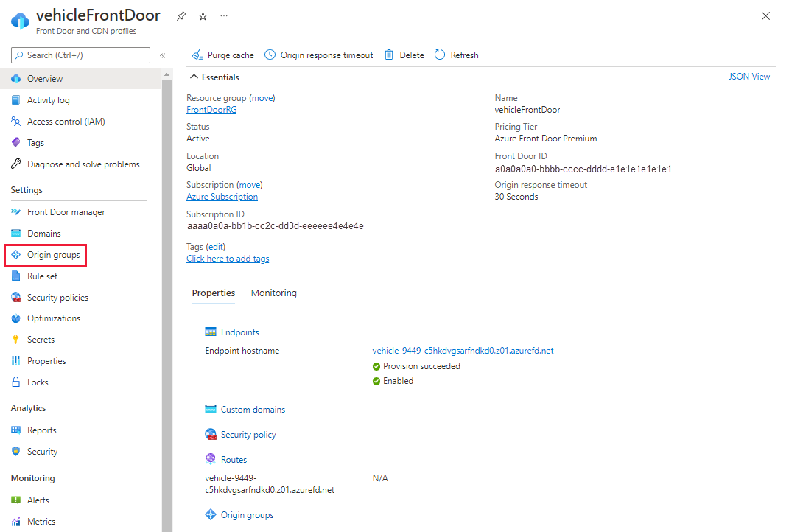789x532 pixels.
Task: Select the Properties tab
Action: [x=214, y=293]
